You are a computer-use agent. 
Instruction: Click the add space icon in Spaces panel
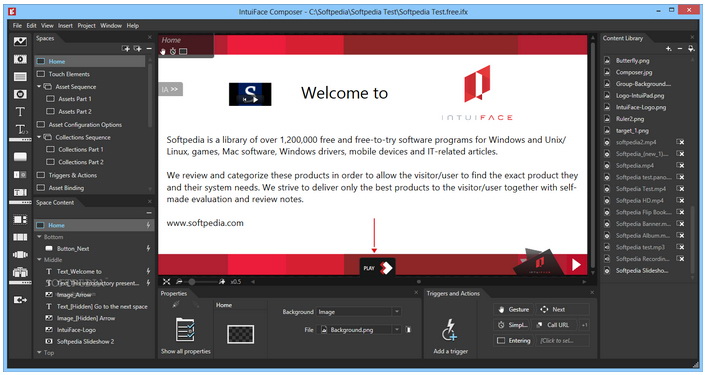[126, 49]
